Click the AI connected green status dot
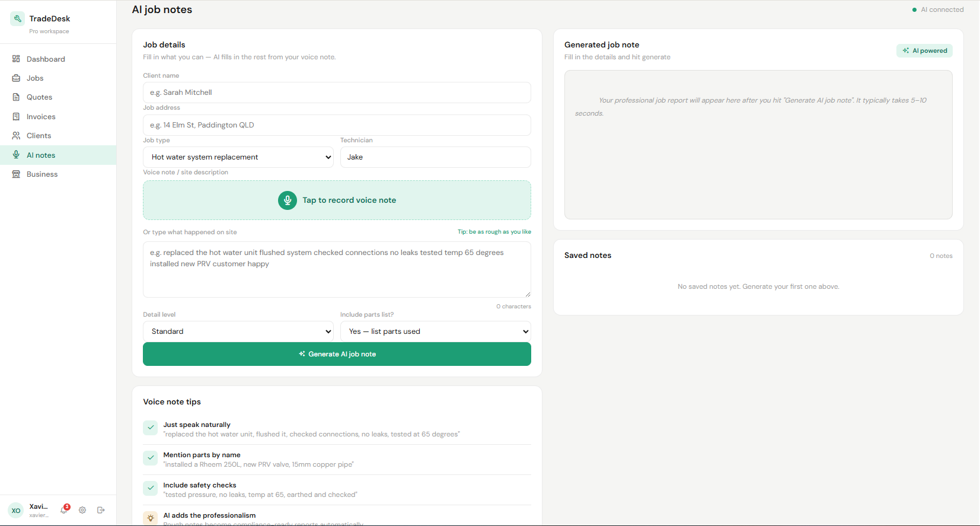The width and height of the screenshot is (980, 526). pyautogui.click(x=914, y=9)
